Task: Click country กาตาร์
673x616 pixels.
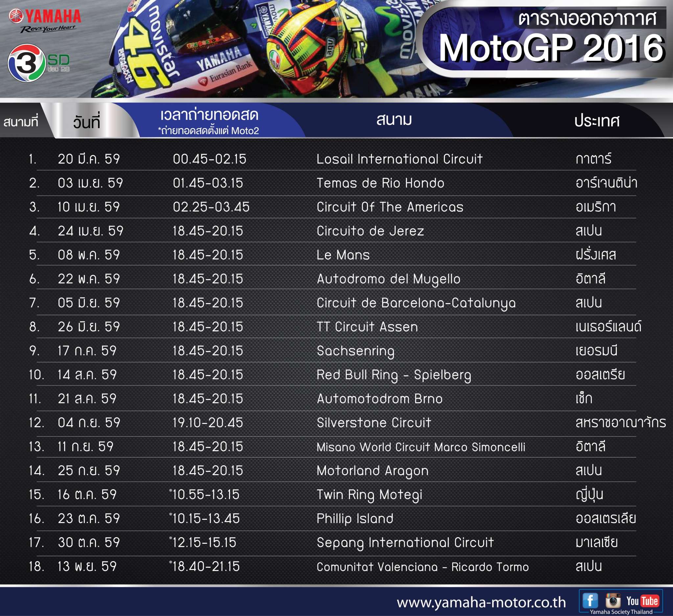Action: point(593,158)
